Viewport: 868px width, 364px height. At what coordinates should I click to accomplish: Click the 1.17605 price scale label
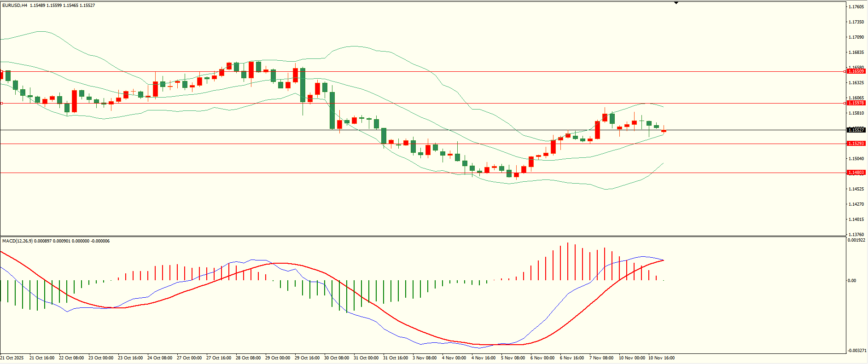(x=856, y=7)
